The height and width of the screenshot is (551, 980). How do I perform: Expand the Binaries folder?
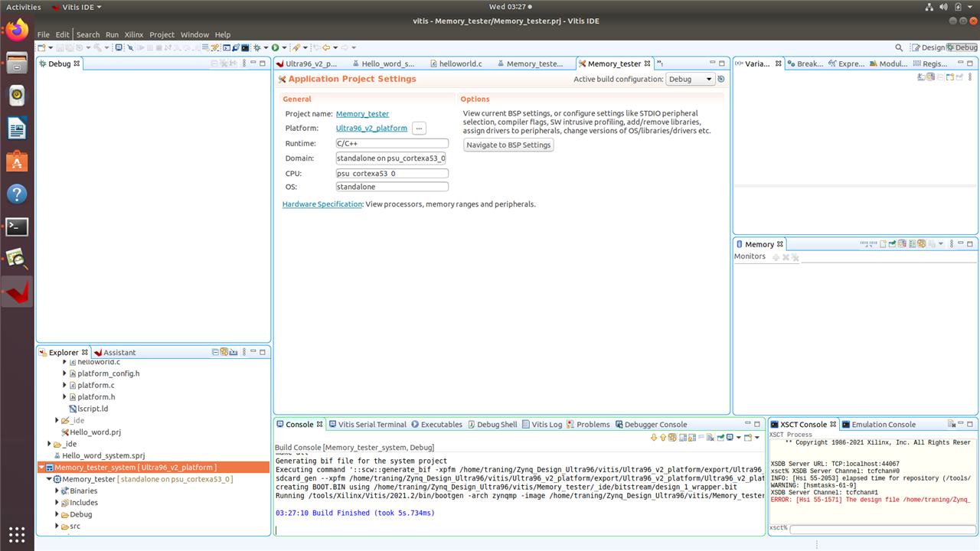pos(57,491)
